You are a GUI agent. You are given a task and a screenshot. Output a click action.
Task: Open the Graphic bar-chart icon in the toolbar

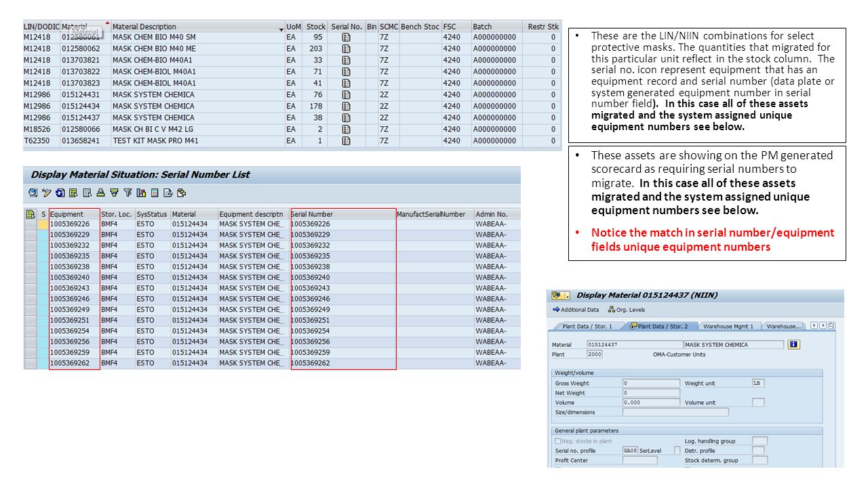pyautogui.click(x=141, y=192)
